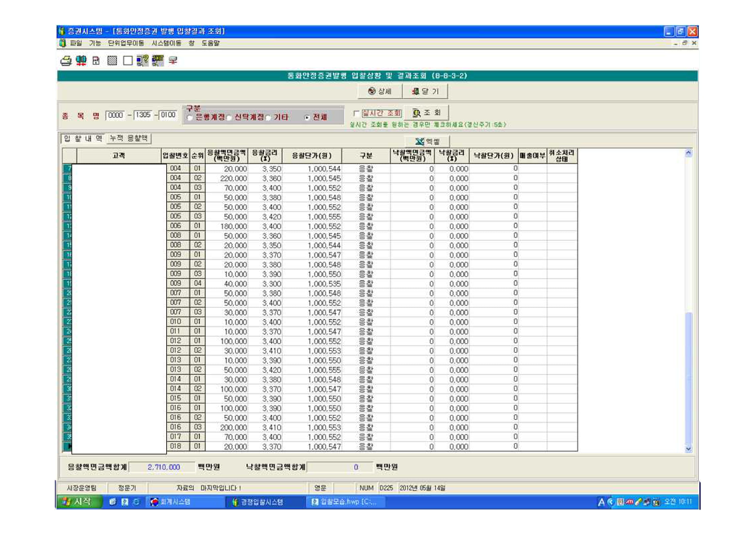Image resolution: width=756 pixels, height=535 pixels.
Task: Export the table using the 엑셀 button
Action: pyautogui.click(x=427, y=142)
